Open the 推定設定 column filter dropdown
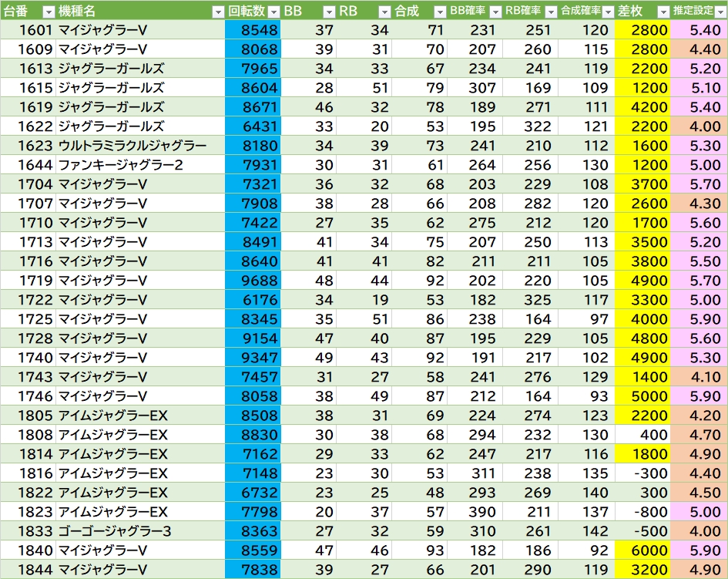The width and height of the screenshot is (728, 579). click(720, 12)
